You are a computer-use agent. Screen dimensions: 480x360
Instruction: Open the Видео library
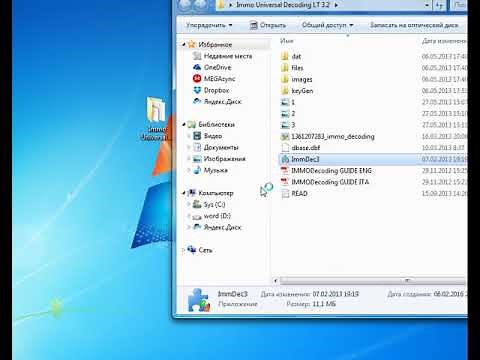213,136
